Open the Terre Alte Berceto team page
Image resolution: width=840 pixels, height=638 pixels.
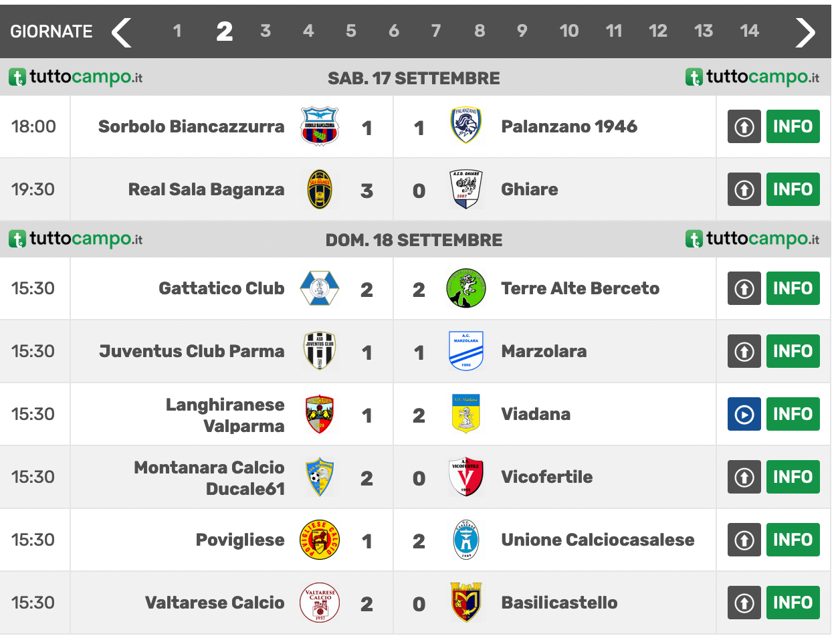(x=580, y=288)
